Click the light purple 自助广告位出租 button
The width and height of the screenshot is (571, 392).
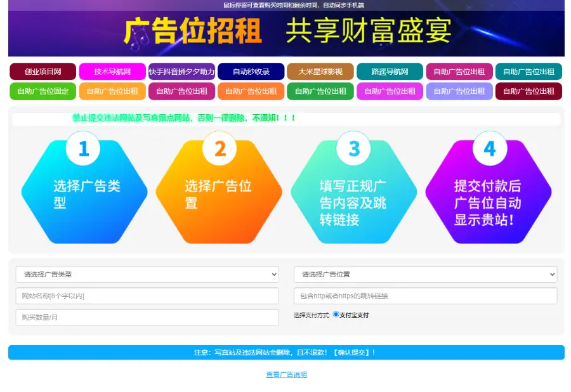click(x=459, y=91)
